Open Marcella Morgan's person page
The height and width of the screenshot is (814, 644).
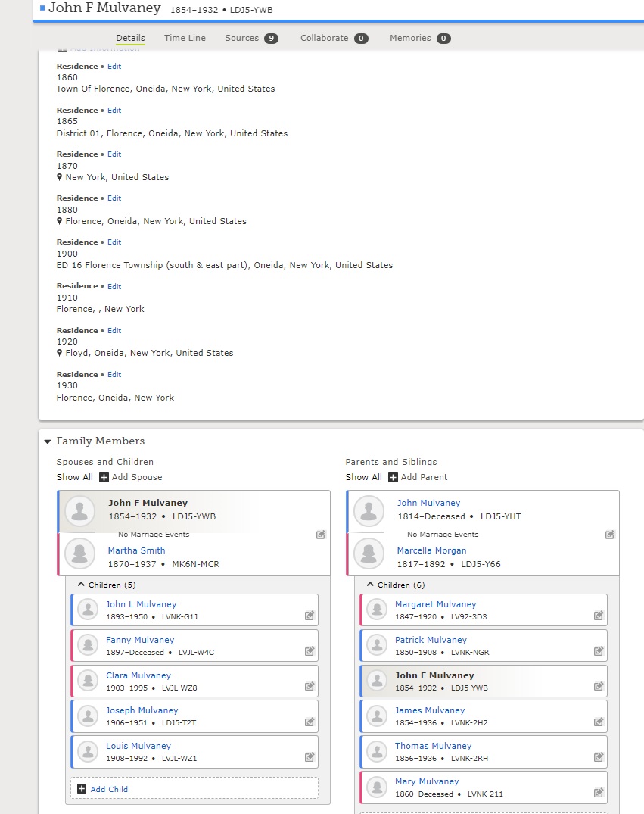click(432, 550)
